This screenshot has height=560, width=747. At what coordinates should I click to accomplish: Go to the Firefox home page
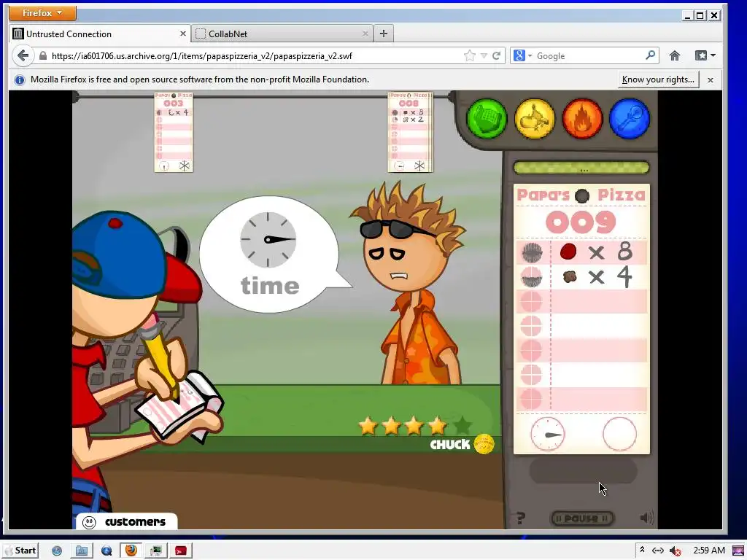click(675, 55)
